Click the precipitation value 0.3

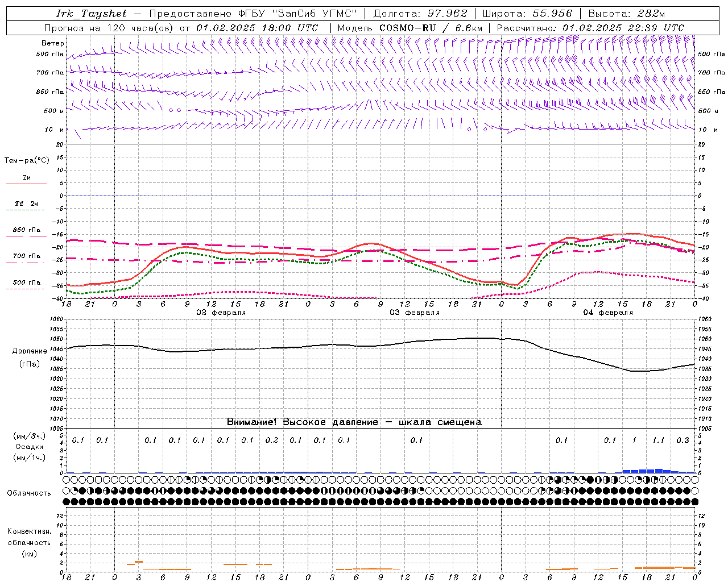coord(682,440)
